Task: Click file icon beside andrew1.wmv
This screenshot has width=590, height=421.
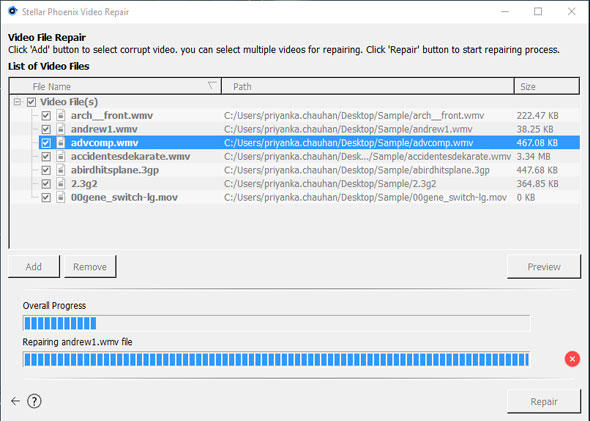Action: (x=61, y=129)
